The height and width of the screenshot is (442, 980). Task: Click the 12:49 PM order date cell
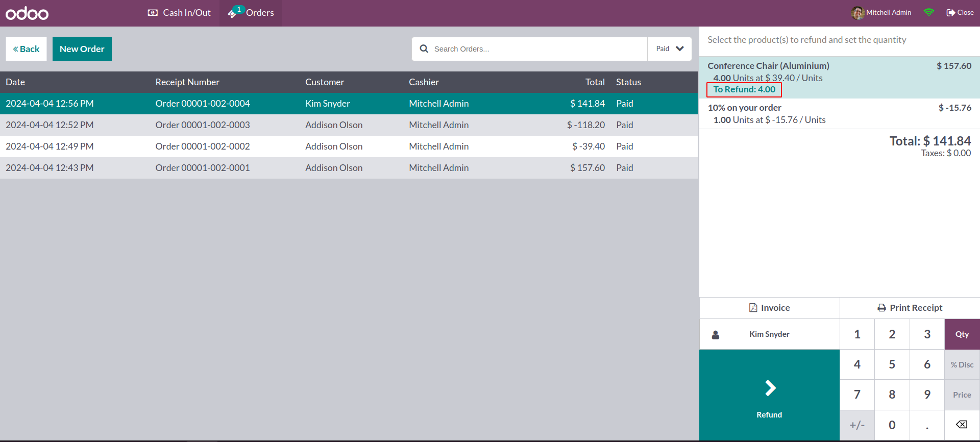(x=50, y=146)
